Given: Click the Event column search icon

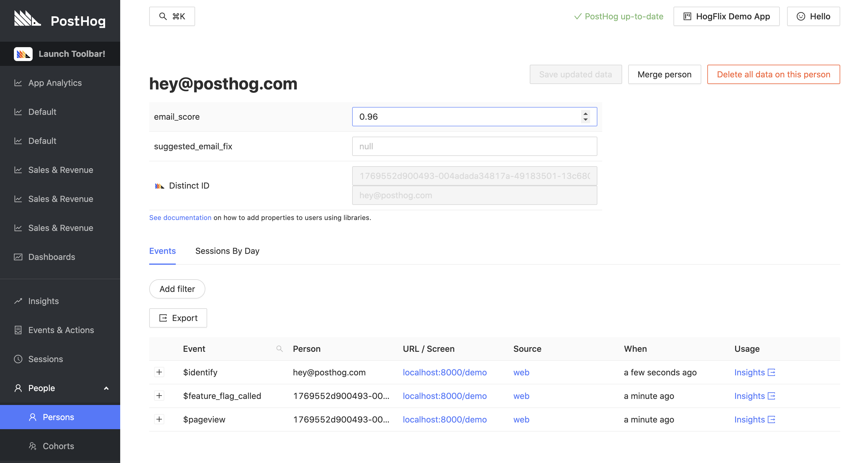Looking at the screenshot, I should tap(279, 349).
